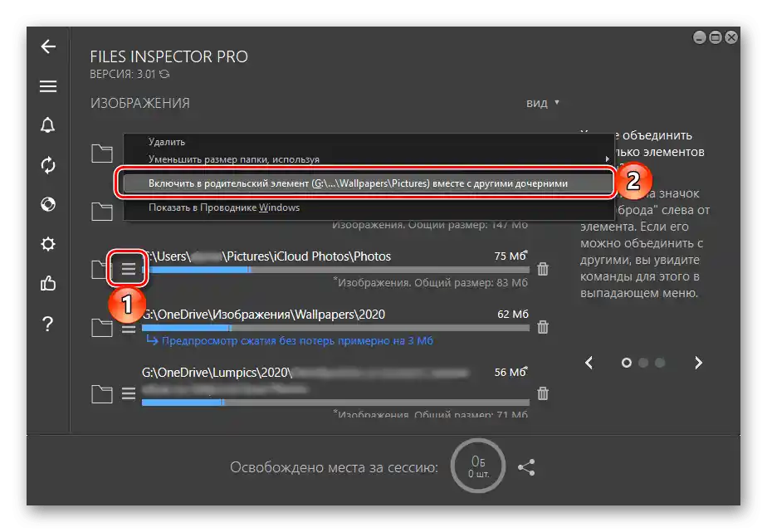Image resolution: width=767 pixels, height=532 pixels.
Task: Click the freed-space session counter circle
Action: (478, 466)
